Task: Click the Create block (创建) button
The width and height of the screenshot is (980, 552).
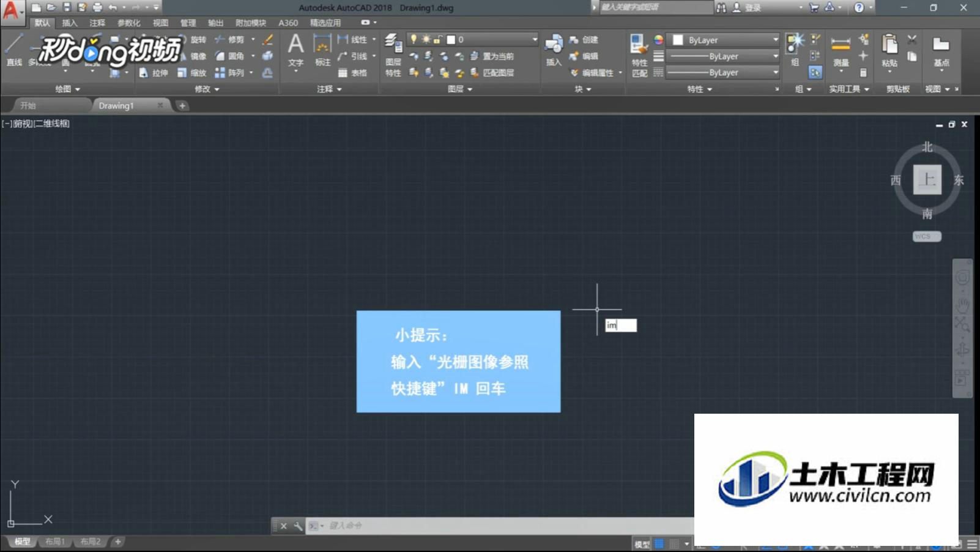Action: (x=584, y=40)
